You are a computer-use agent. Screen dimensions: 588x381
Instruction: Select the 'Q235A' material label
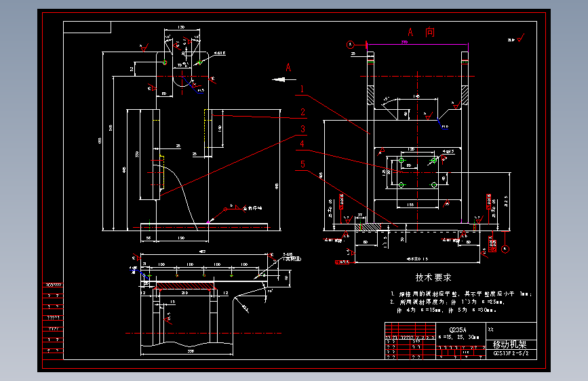coord(458,330)
